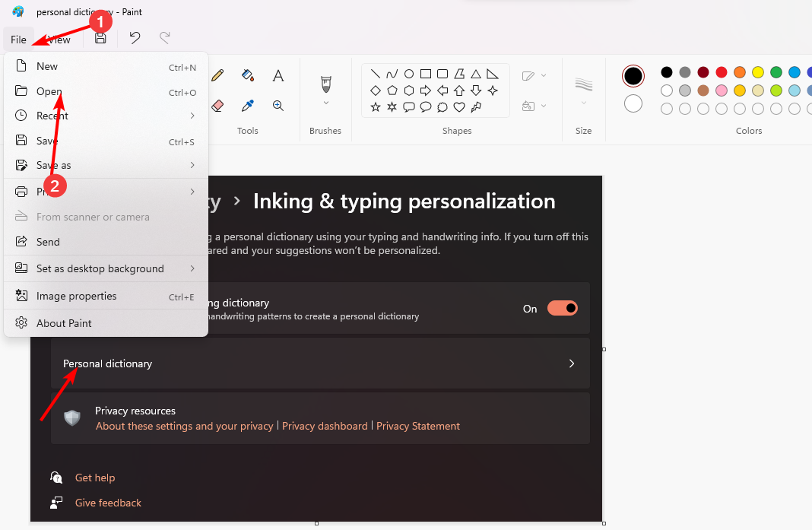Choose the Rounded rectangle shape
812x530 pixels.
(x=442, y=74)
